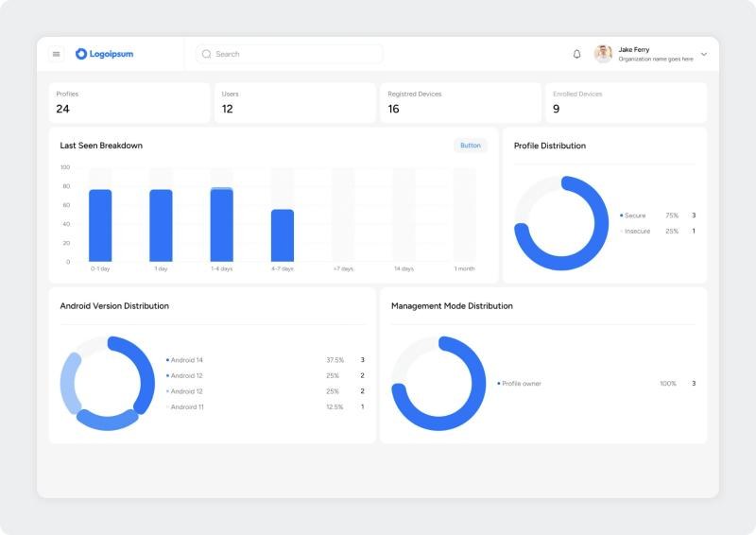Select the blue bar for 4-7 days
The width and height of the screenshot is (756, 535).
pyautogui.click(x=283, y=235)
